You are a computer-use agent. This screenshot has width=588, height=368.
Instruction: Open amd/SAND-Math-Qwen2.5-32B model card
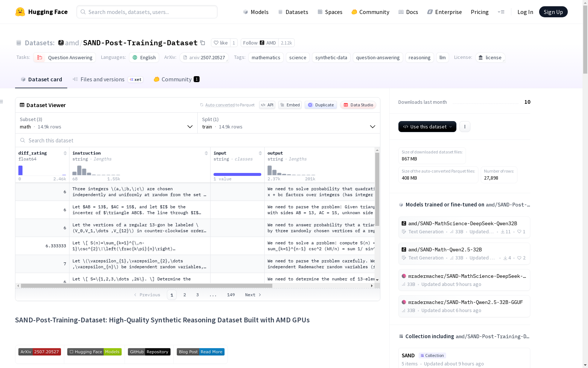pyautogui.click(x=464, y=254)
